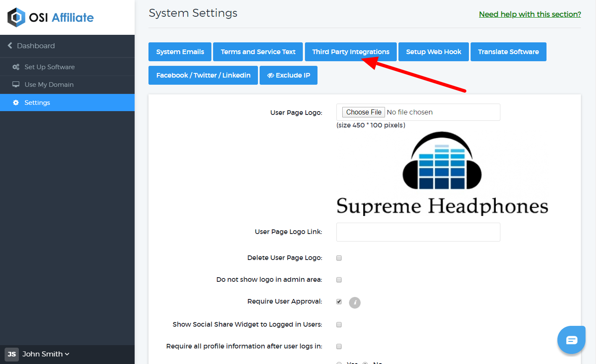Check Require all profile information after login
This screenshot has height=364, width=596.
tap(339, 346)
